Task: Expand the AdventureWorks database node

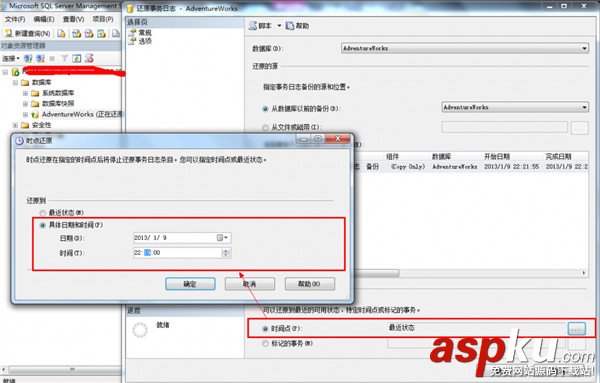Action: point(25,114)
